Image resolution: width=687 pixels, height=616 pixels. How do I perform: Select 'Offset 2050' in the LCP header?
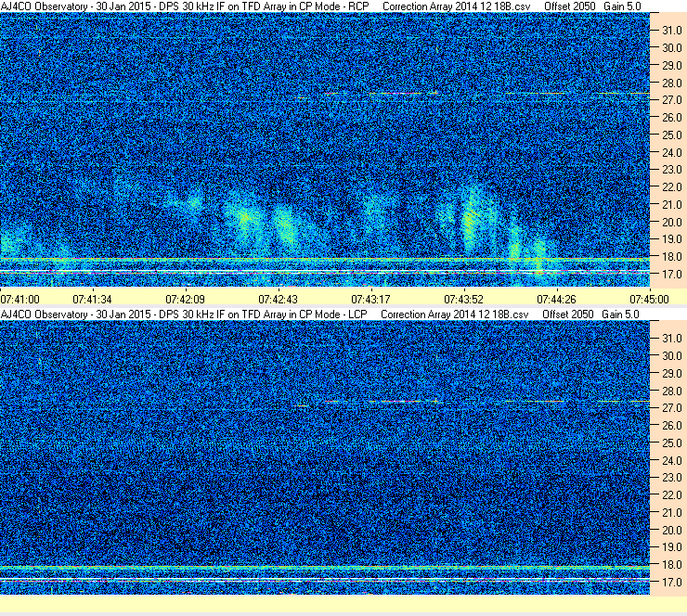pyautogui.click(x=568, y=314)
